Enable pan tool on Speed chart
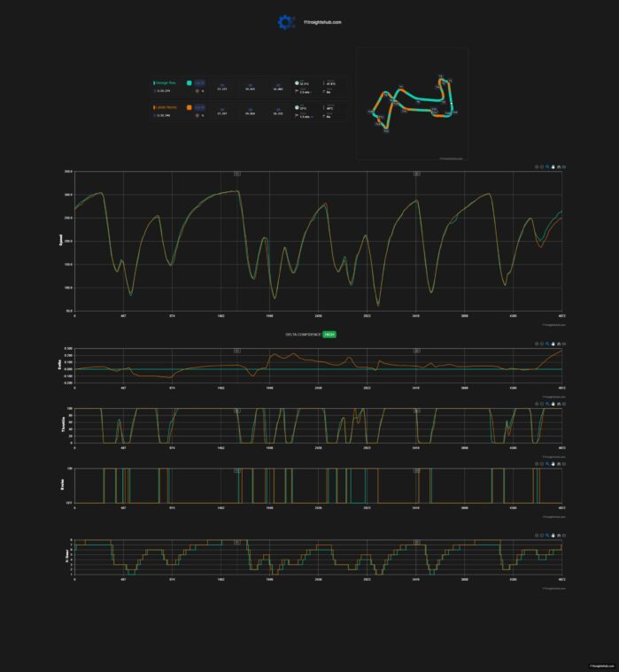This screenshot has height=672, width=619. pos(553,166)
